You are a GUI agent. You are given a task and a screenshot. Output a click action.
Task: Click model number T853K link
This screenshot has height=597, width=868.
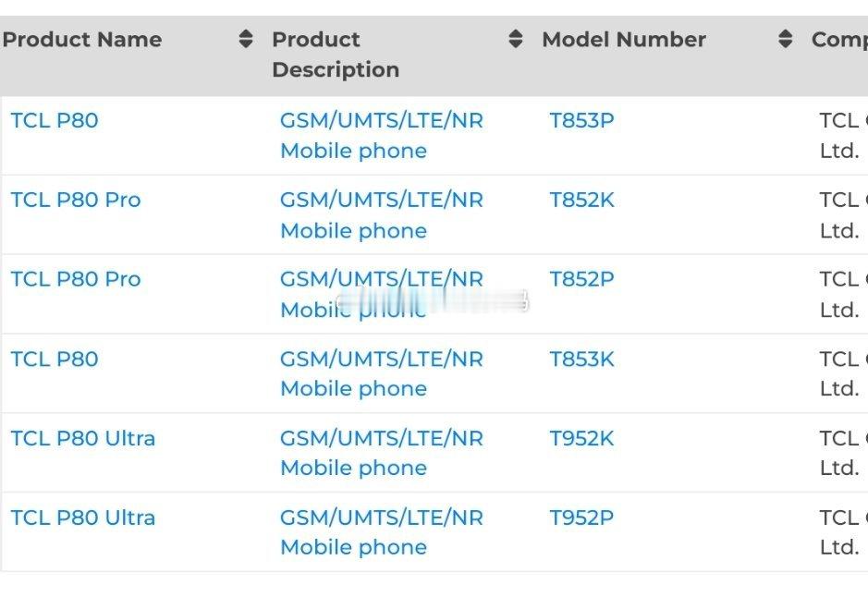tap(581, 359)
